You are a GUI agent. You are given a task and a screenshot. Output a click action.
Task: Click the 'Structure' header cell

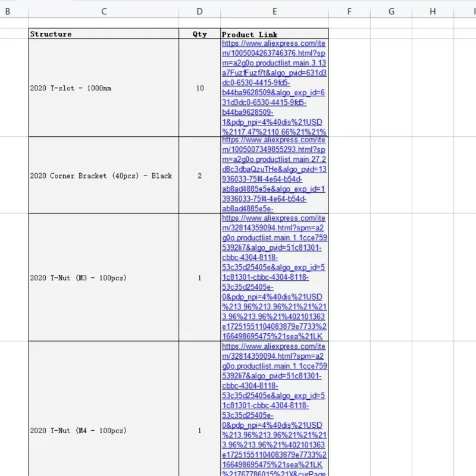tap(104, 33)
